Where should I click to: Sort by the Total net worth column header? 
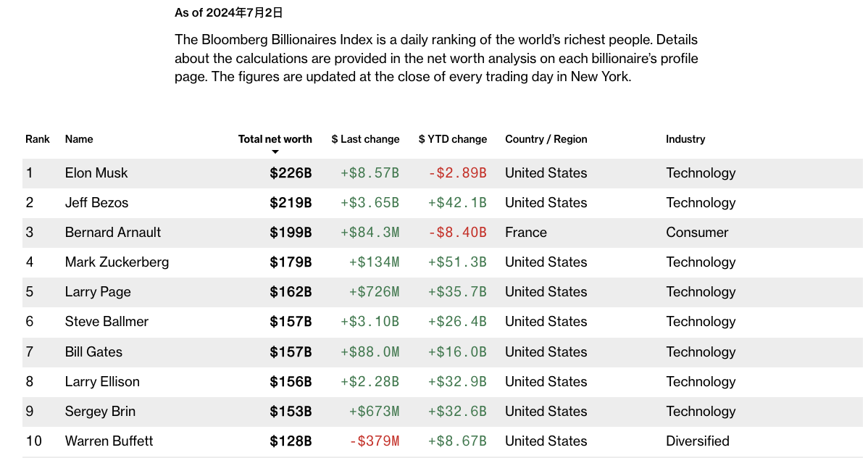[275, 139]
